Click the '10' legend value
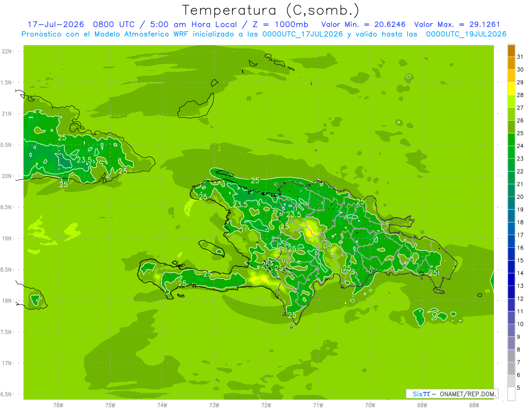This screenshot has height=411, width=532. [x=520, y=324]
